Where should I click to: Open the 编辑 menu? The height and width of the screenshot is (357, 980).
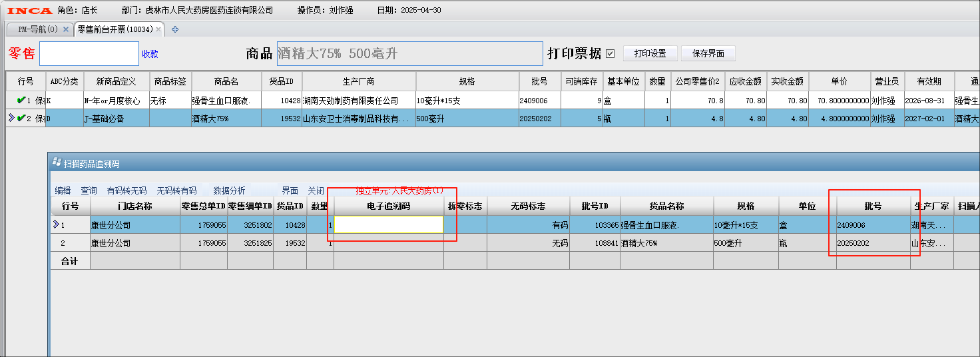63,190
